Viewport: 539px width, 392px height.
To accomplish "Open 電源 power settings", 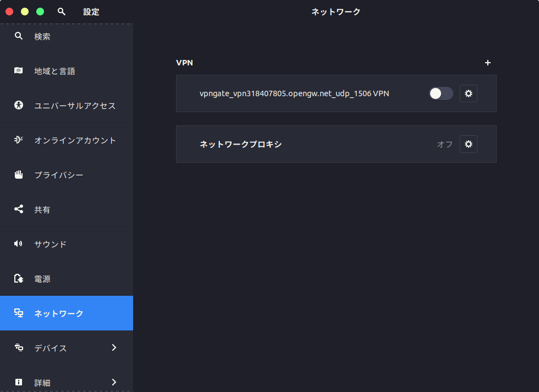I will (67, 279).
